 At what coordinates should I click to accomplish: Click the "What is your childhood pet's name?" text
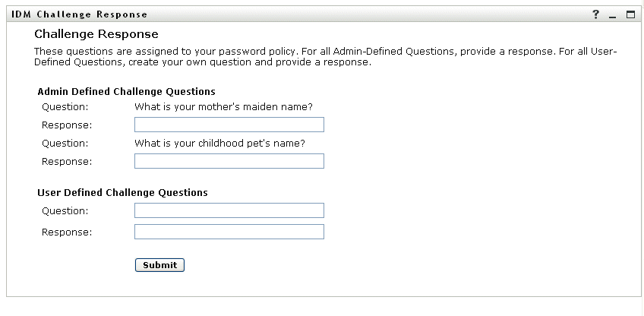(219, 143)
